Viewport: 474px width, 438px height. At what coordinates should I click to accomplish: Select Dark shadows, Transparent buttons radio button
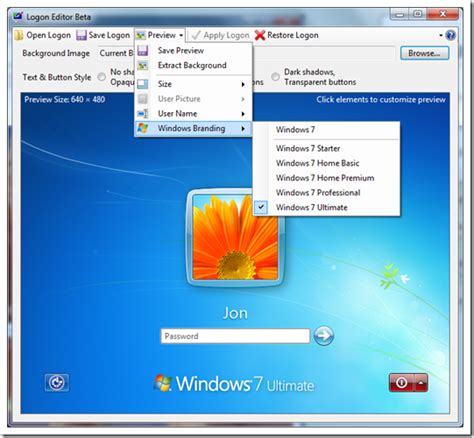click(275, 77)
